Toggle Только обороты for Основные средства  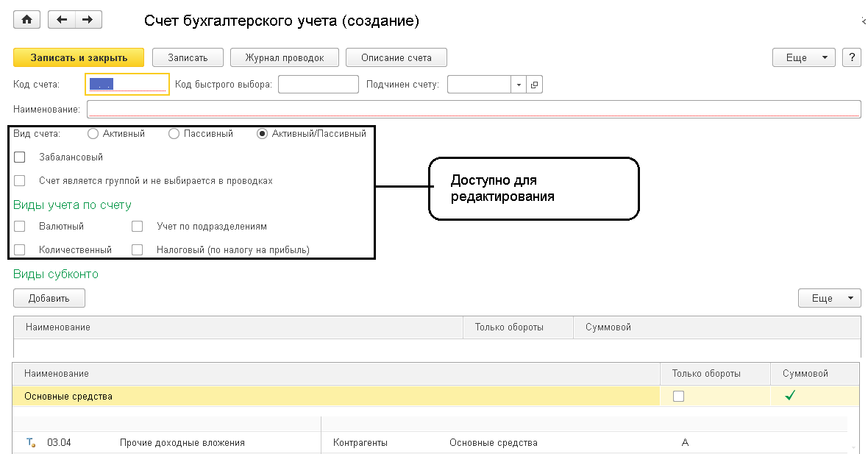point(678,397)
